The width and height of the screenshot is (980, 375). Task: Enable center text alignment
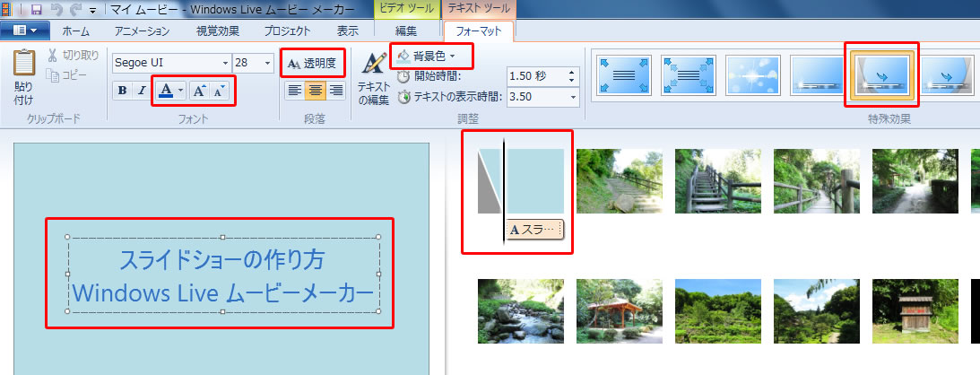coord(315,90)
